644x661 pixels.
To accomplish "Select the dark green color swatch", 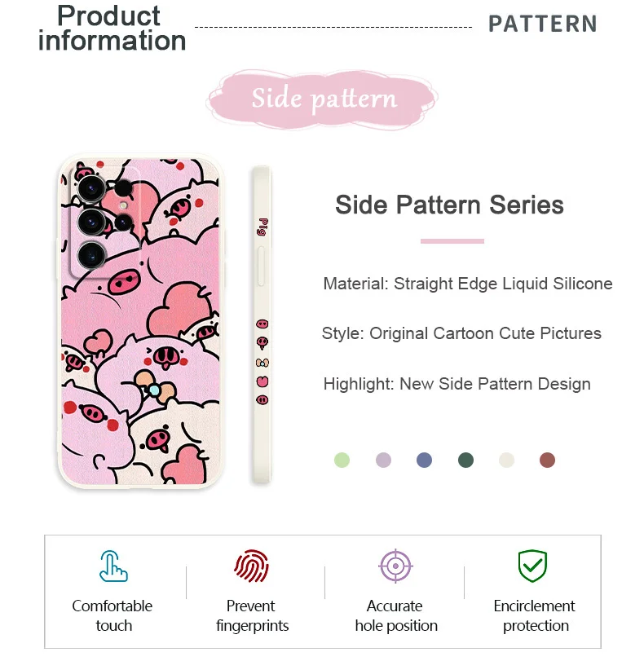I will tap(465, 460).
